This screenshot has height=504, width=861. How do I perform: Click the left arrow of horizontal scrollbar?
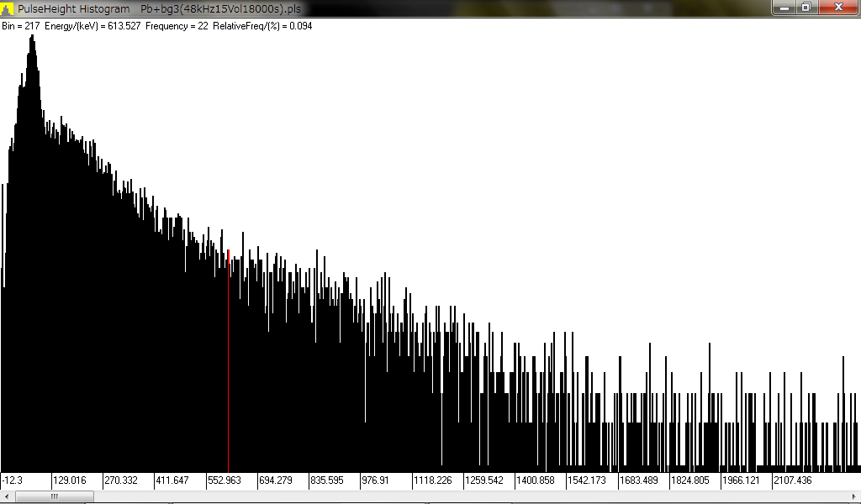tap(7, 496)
